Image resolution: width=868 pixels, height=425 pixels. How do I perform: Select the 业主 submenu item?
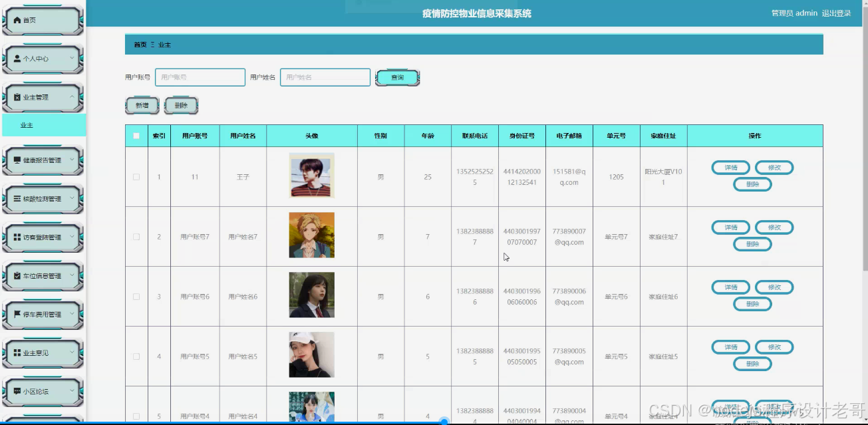44,125
